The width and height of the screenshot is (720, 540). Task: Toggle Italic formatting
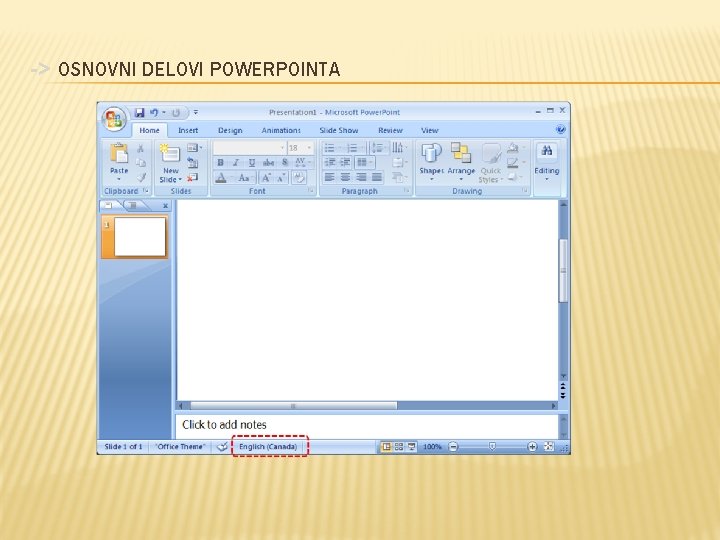236,163
